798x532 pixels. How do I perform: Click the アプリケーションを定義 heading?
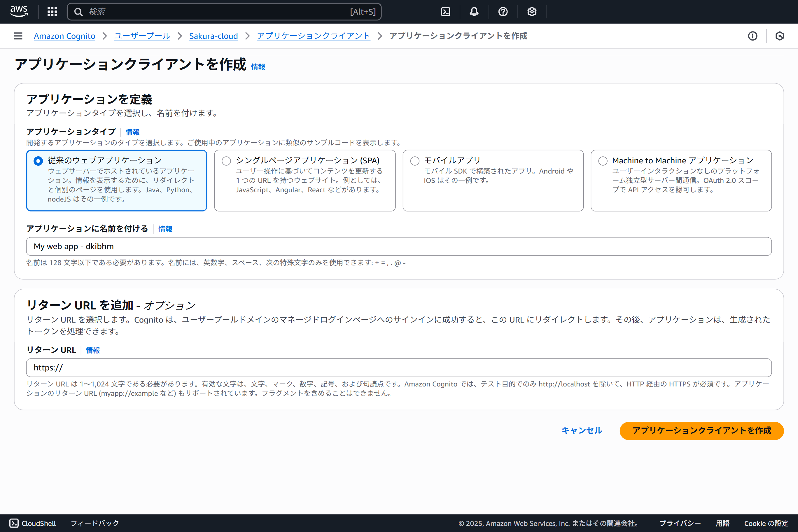[x=90, y=99]
